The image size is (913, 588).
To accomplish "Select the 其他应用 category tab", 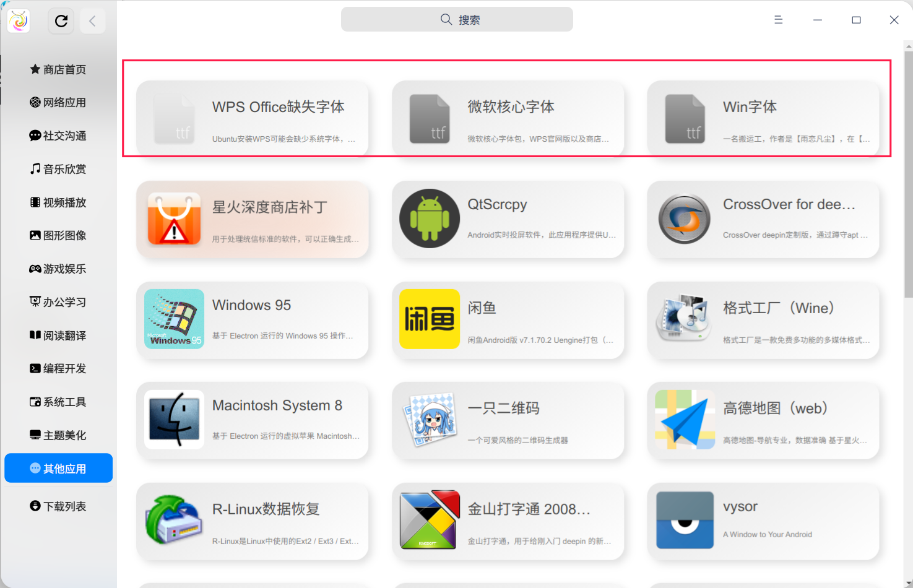I will [x=58, y=468].
